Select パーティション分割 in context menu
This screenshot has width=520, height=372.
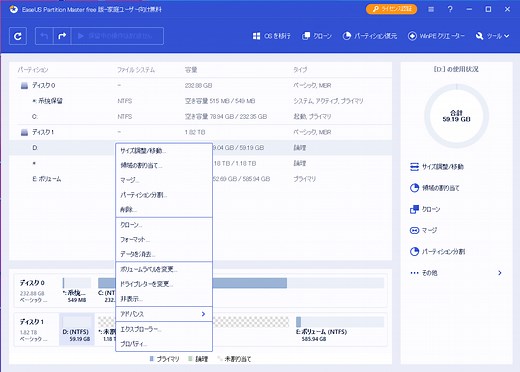164,195
